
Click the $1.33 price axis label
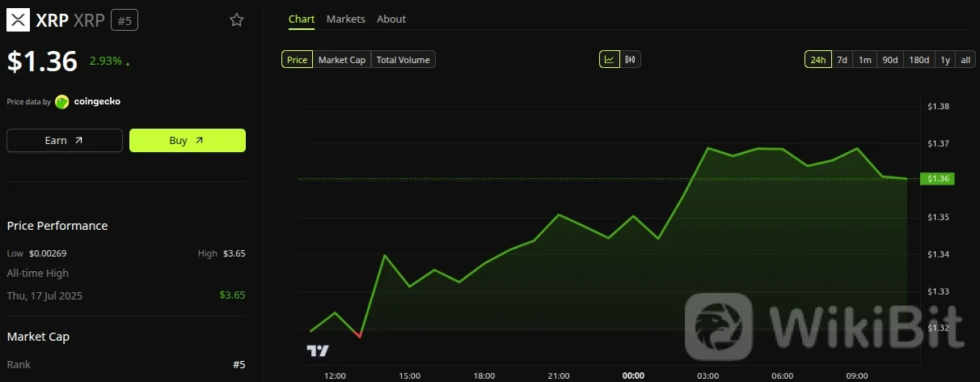point(939,291)
